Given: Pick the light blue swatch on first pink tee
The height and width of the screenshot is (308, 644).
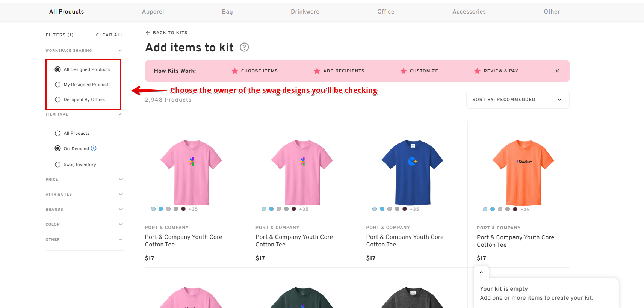Looking at the screenshot, I should tap(153, 209).
